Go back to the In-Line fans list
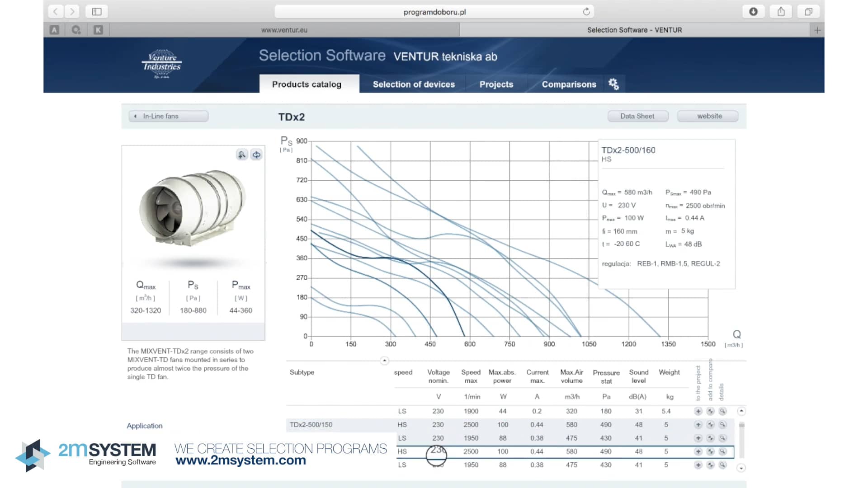Image resolution: width=868 pixels, height=488 pixels. point(168,116)
